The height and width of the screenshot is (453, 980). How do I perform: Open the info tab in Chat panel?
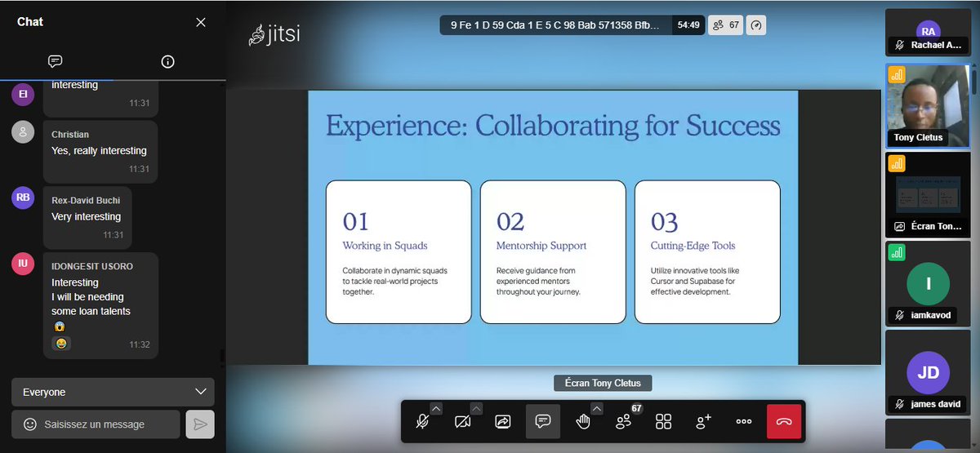click(168, 61)
